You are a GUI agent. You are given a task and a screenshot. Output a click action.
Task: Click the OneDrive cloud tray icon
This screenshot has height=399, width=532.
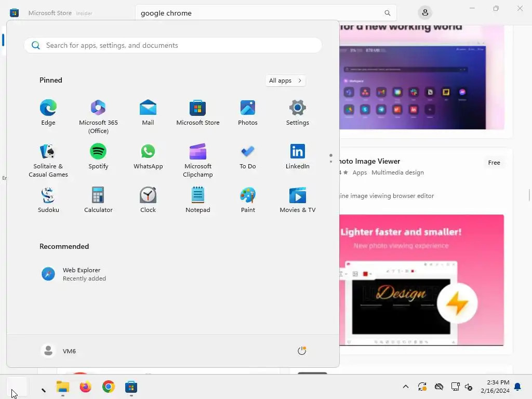click(438, 387)
